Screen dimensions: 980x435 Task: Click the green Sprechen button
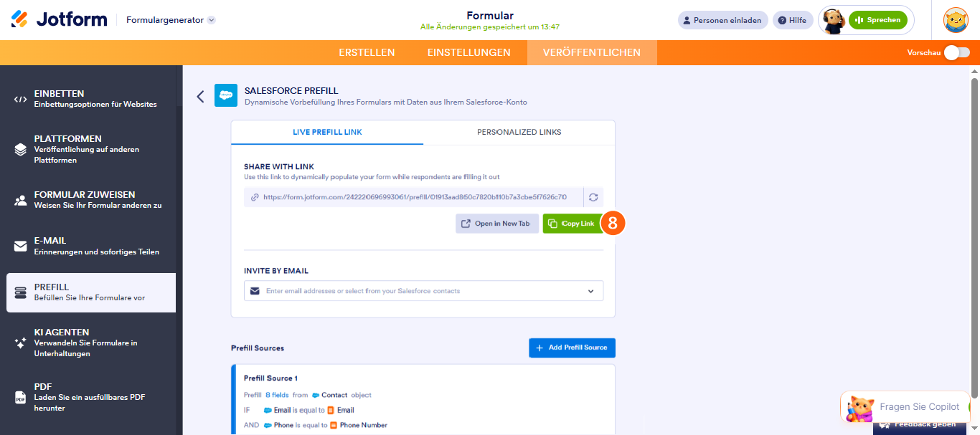(x=877, y=20)
